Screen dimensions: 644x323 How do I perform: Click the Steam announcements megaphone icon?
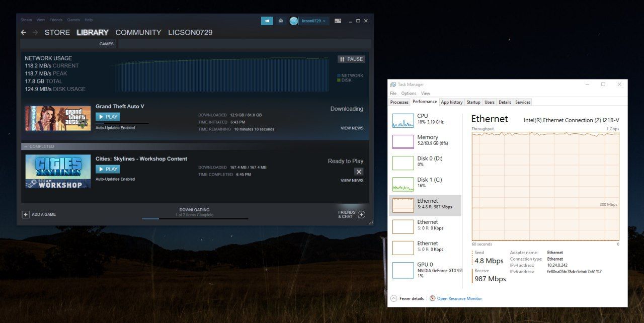(x=267, y=21)
